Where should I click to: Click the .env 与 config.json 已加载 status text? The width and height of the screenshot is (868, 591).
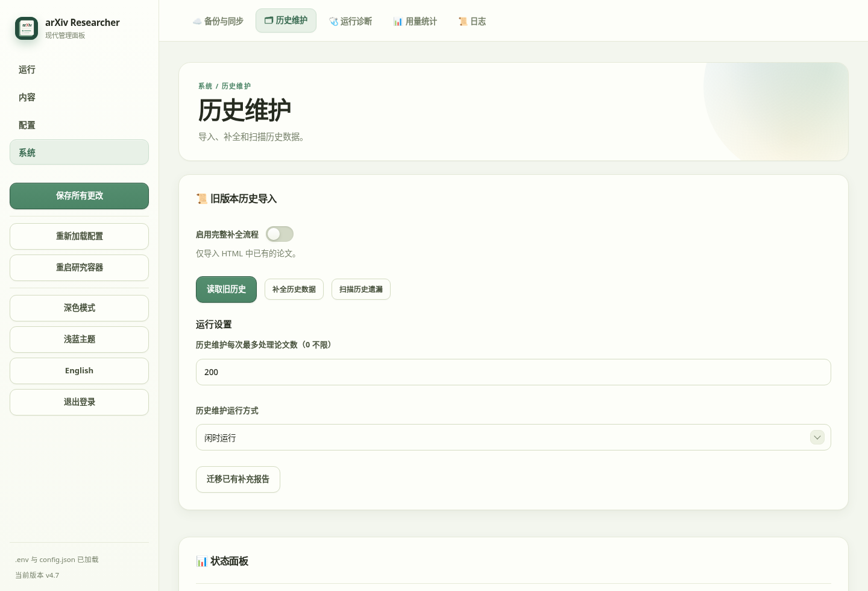click(57, 560)
